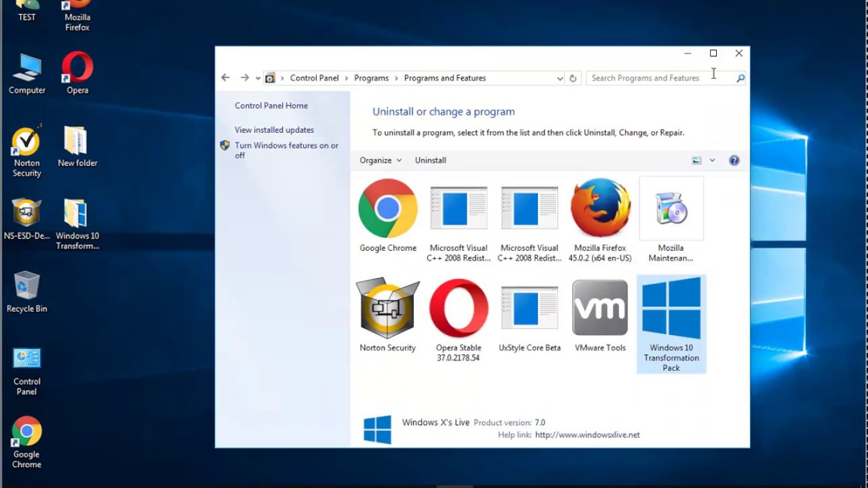Open Windows 10 Transform... desktop folder
The image size is (868, 488).
77,224
